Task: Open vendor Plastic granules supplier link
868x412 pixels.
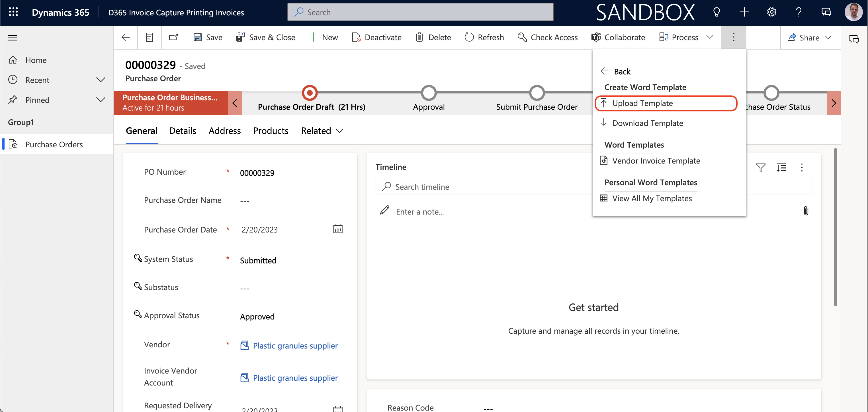Action: point(295,346)
